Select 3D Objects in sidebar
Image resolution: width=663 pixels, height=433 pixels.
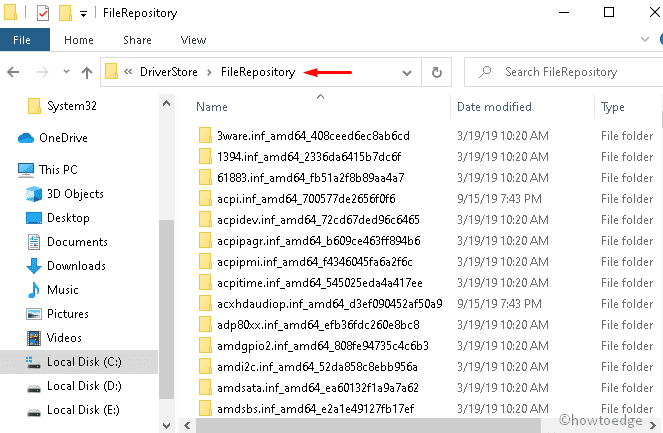pos(75,194)
